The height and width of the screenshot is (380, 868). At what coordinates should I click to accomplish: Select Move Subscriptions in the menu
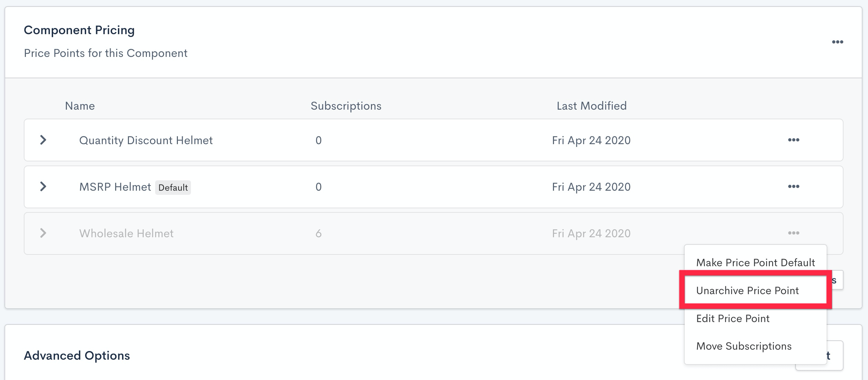pos(744,346)
